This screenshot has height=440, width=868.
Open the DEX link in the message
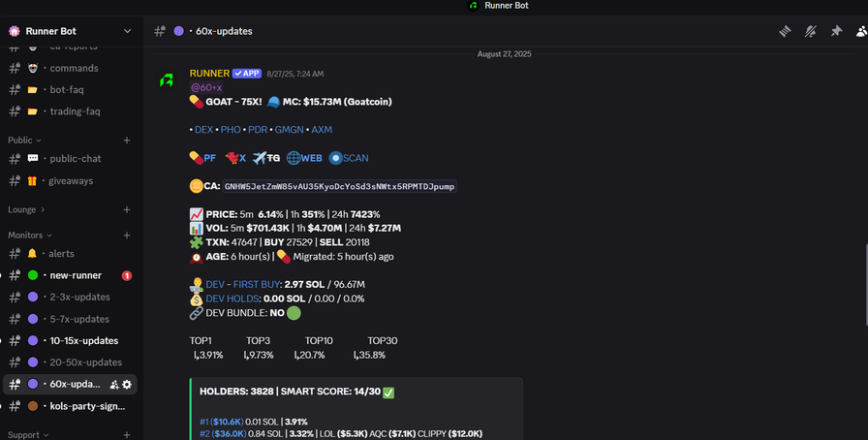pos(203,129)
